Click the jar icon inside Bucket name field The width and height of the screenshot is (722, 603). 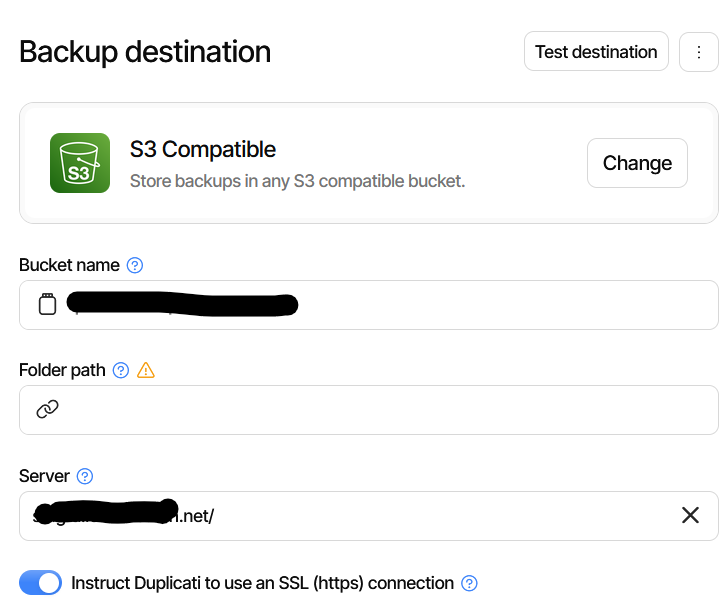47,305
